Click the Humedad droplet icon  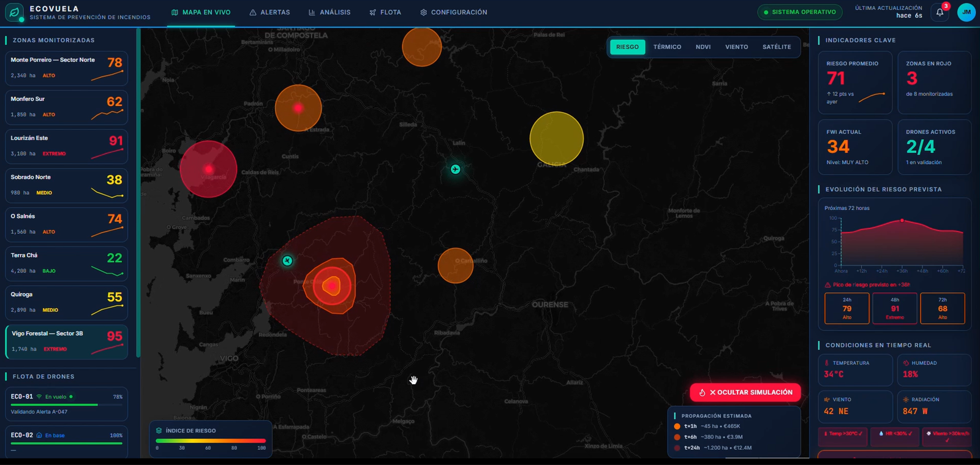tap(906, 363)
